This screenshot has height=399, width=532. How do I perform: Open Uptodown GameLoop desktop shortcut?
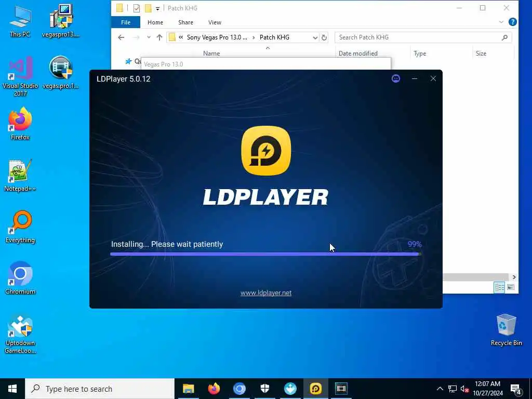click(x=20, y=334)
